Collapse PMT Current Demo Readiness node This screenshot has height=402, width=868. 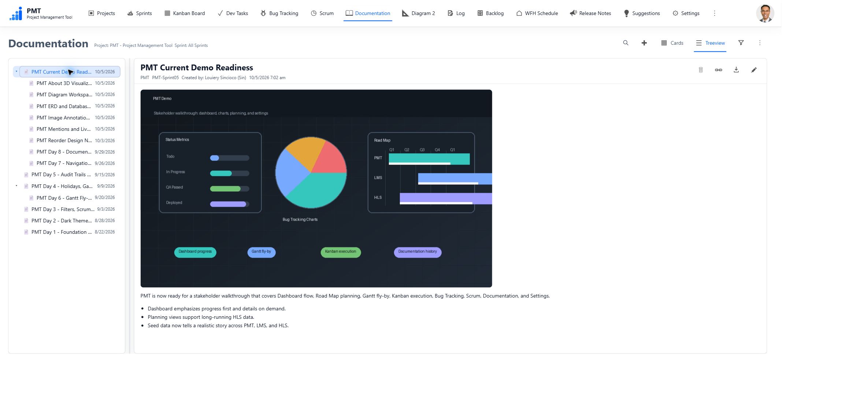[16, 71]
